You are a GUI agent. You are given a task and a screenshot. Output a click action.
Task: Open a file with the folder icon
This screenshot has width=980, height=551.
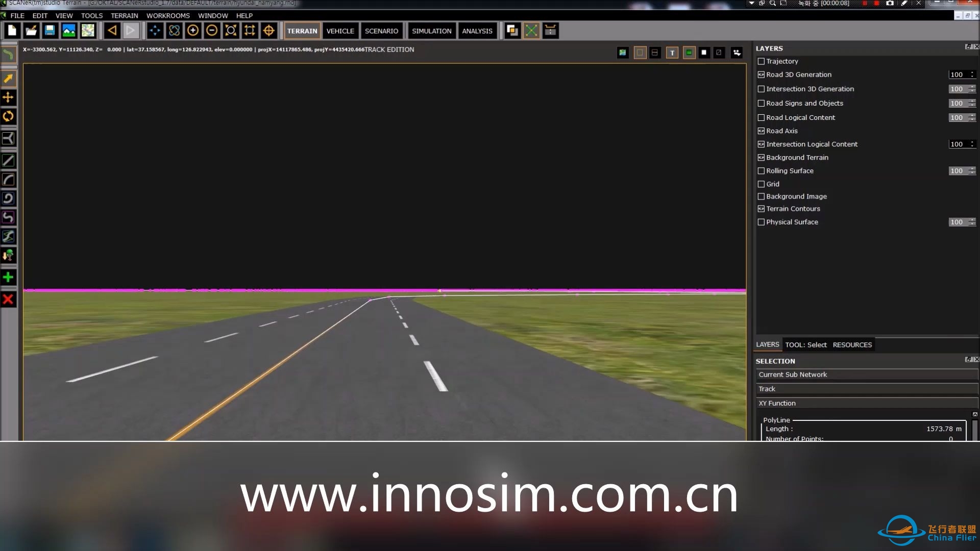point(31,31)
